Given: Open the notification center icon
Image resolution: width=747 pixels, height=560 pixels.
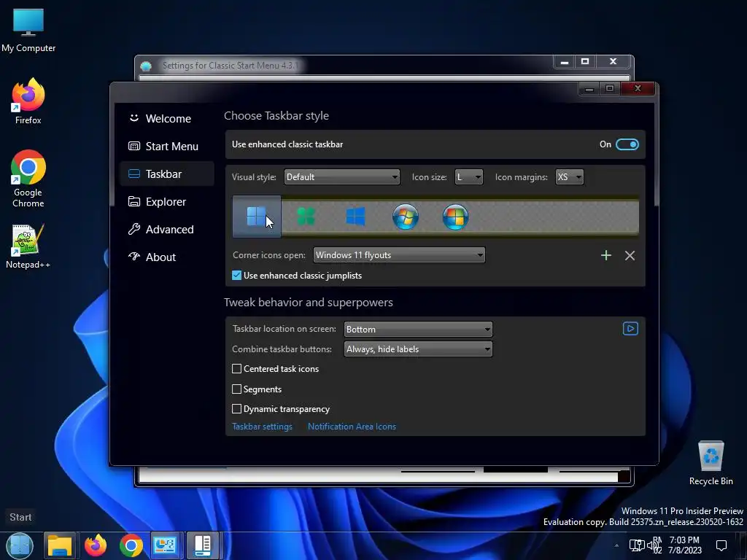Looking at the screenshot, I should (x=721, y=545).
